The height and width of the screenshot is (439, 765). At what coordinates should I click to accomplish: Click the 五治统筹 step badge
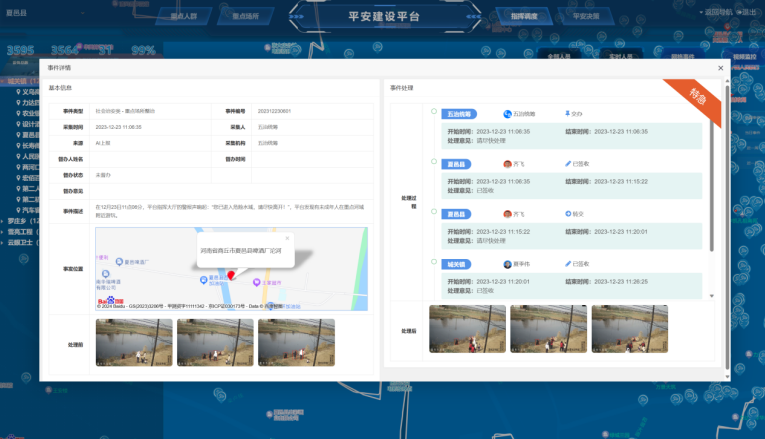tap(459, 114)
